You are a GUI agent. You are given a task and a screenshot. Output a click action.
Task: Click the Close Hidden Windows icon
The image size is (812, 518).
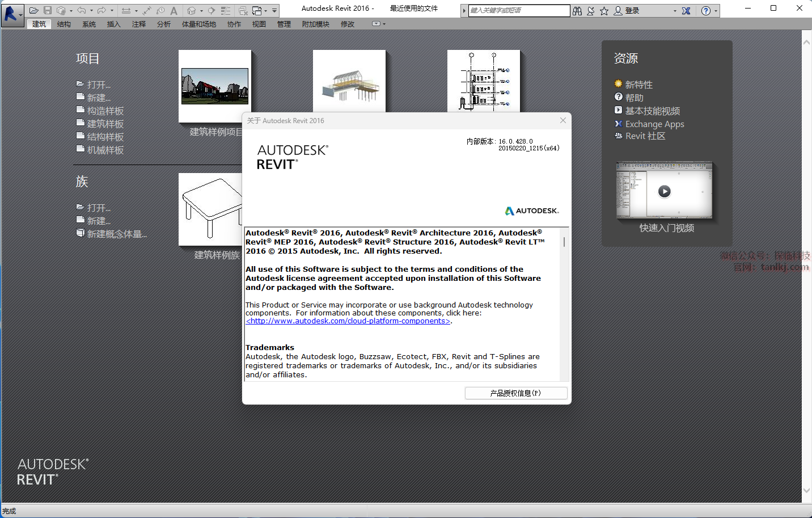pos(243,10)
